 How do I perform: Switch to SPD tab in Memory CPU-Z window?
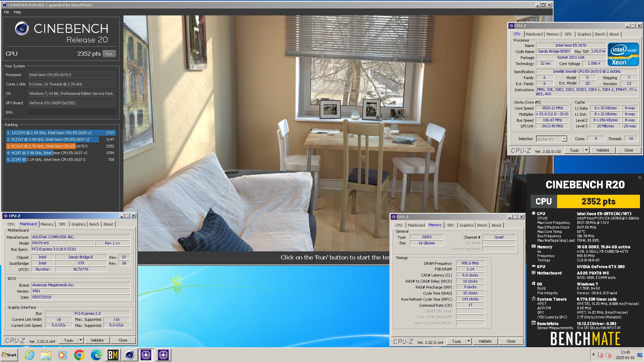point(450,225)
